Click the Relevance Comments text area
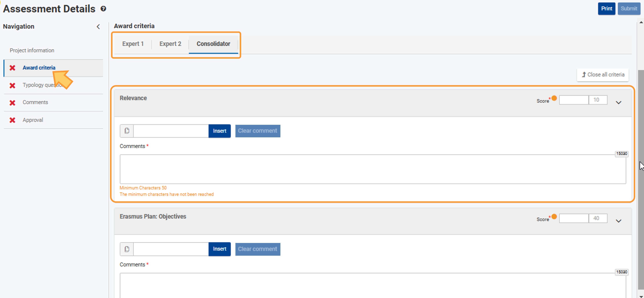Viewport: 644px width, 298px height. coord(373,169)
